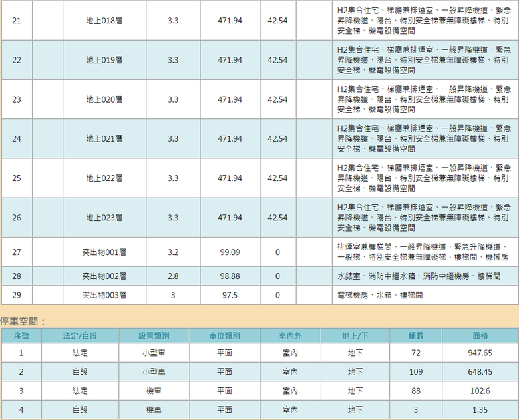Click area value 98.88
The width and height of the screenshot is (519, 420).
pyautogui.click(x=230, y=276)
